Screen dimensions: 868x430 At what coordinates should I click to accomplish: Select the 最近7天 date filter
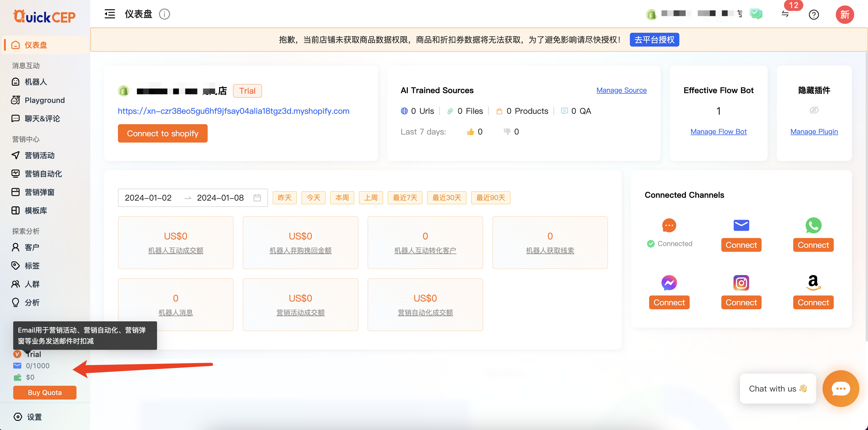coord(405,198)
